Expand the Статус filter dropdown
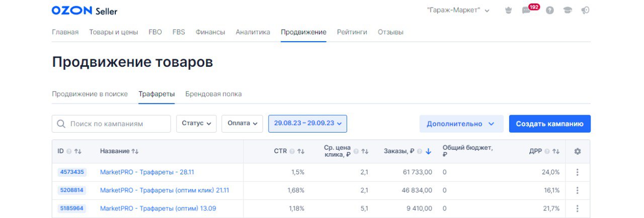This screenshot has width=644, height=218. 196,124
